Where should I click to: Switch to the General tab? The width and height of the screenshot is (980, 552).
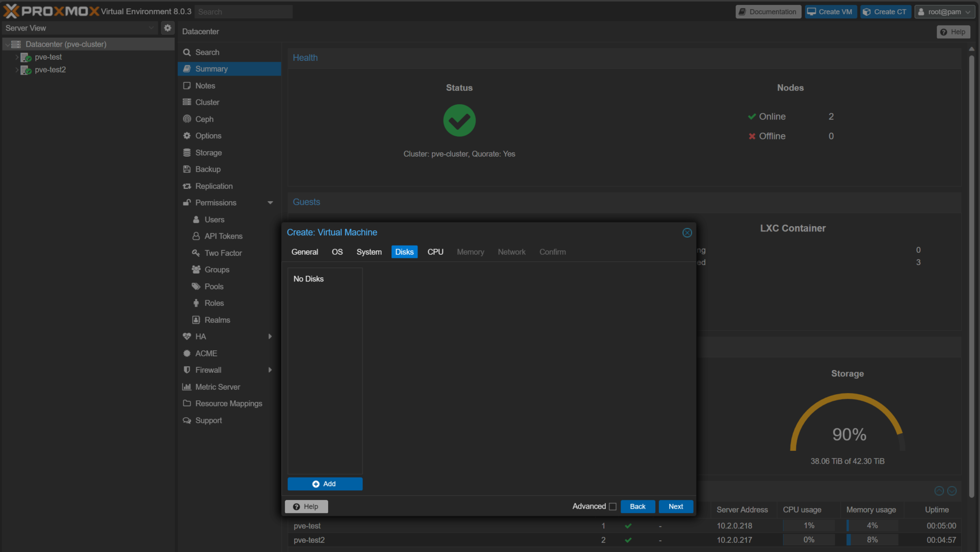coord(305,252)
